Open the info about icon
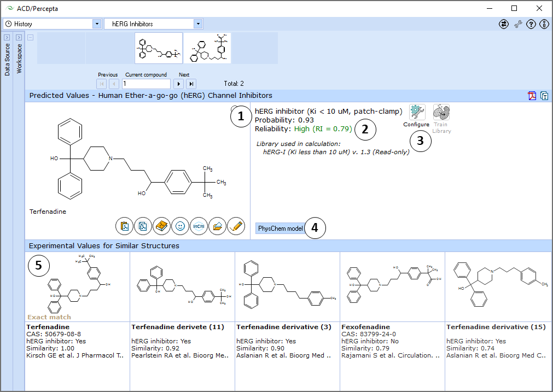553x392 pixels. point(544,24)
